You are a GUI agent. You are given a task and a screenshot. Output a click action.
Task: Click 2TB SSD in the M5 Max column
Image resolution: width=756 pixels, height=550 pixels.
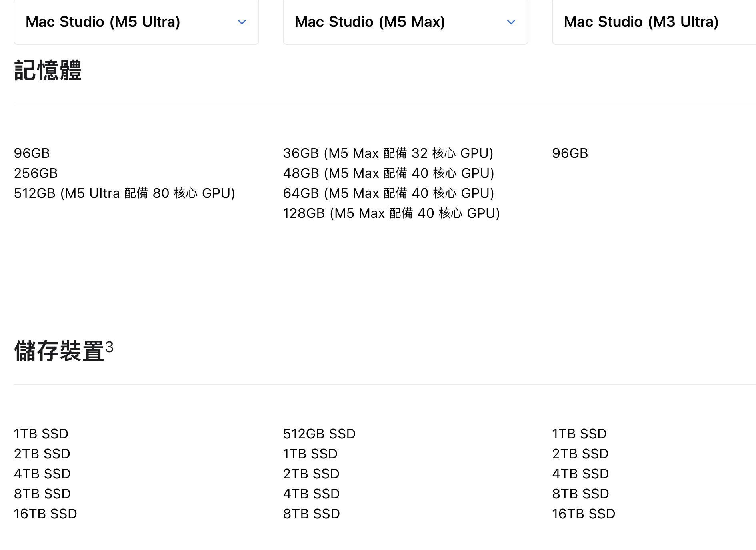point(312,474)
